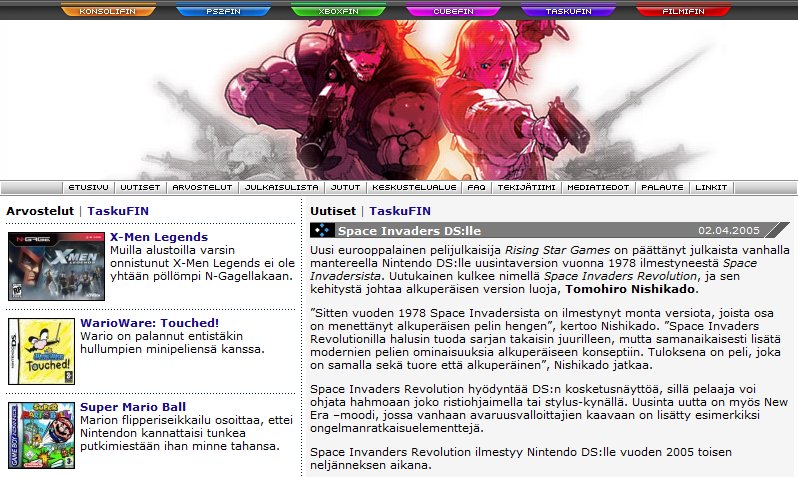Open Keskustelualue in navigation bar

pyautogui.click(x=414, y=187)
